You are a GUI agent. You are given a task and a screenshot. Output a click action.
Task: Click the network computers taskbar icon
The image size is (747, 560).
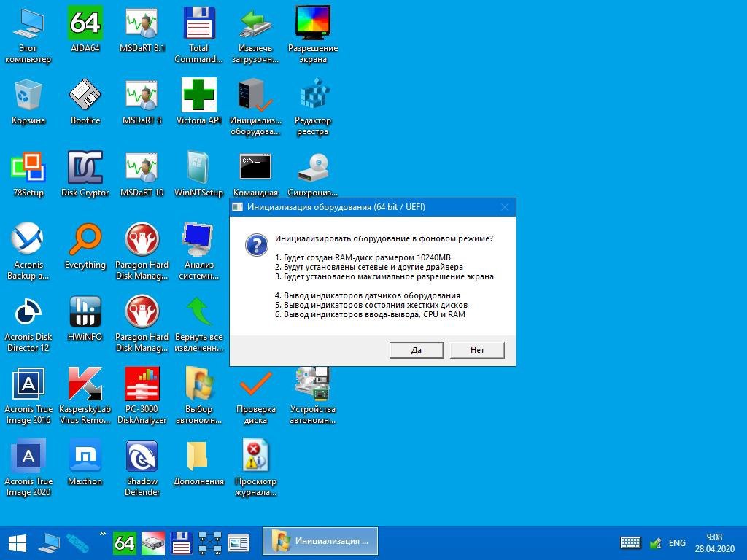(210, 543)
